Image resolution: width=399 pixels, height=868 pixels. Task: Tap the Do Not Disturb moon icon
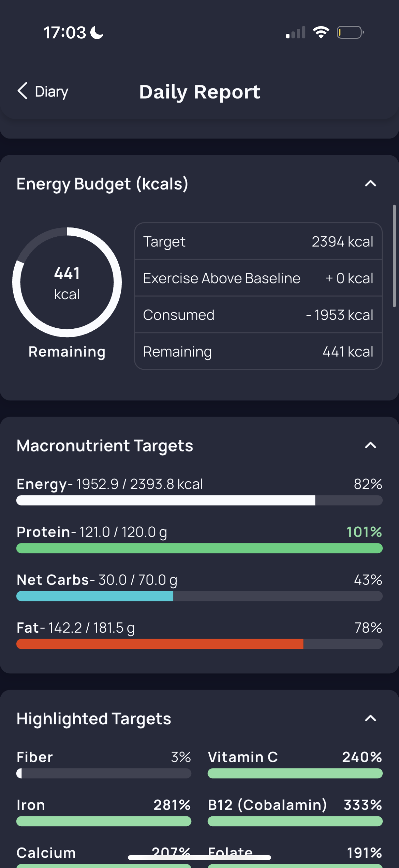click(97, 33)
